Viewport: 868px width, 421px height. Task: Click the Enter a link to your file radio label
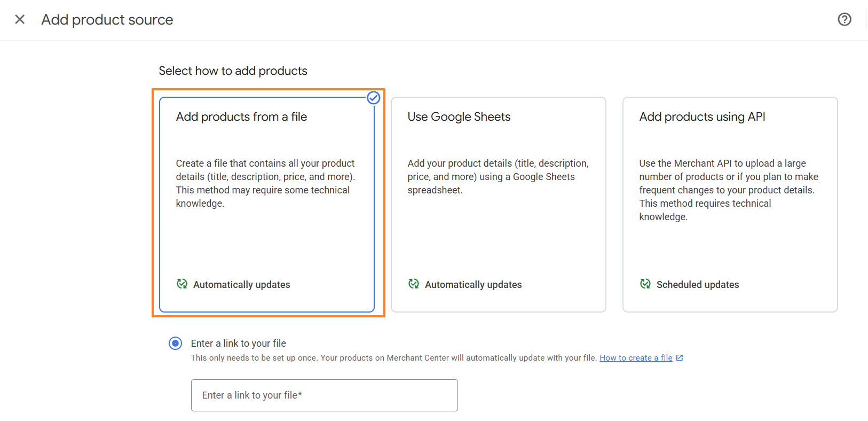238,344
